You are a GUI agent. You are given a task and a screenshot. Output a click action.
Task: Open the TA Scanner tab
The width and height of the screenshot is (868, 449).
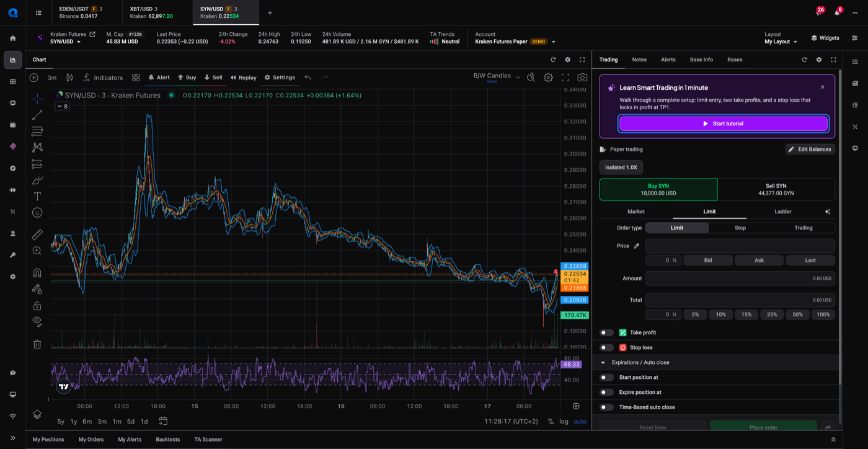coord(208,439)
